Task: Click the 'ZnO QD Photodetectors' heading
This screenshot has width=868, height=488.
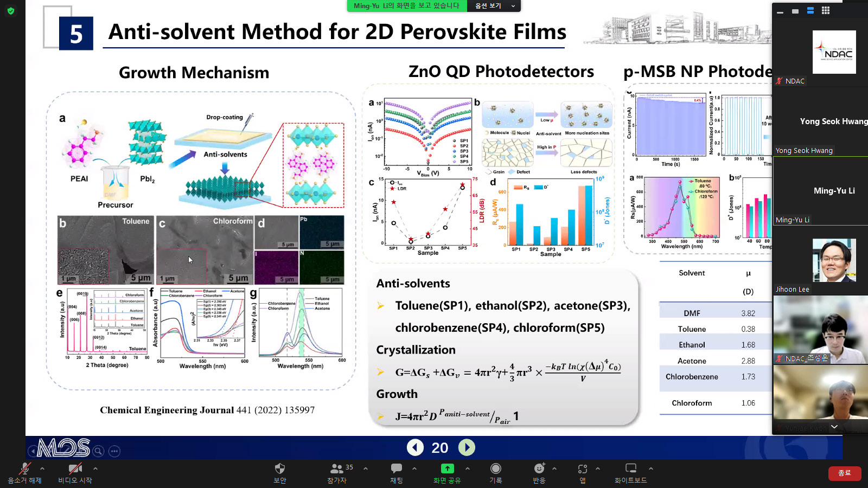Action: point(501,72)
